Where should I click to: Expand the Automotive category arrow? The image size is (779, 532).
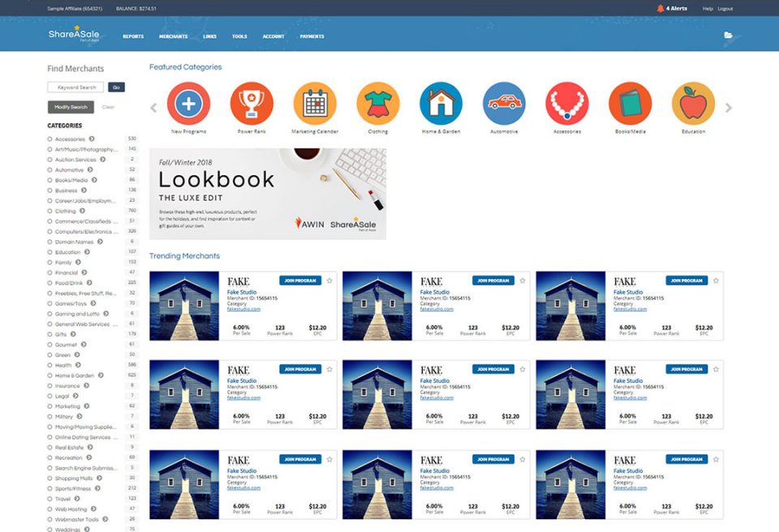click(x=90, y=170)
